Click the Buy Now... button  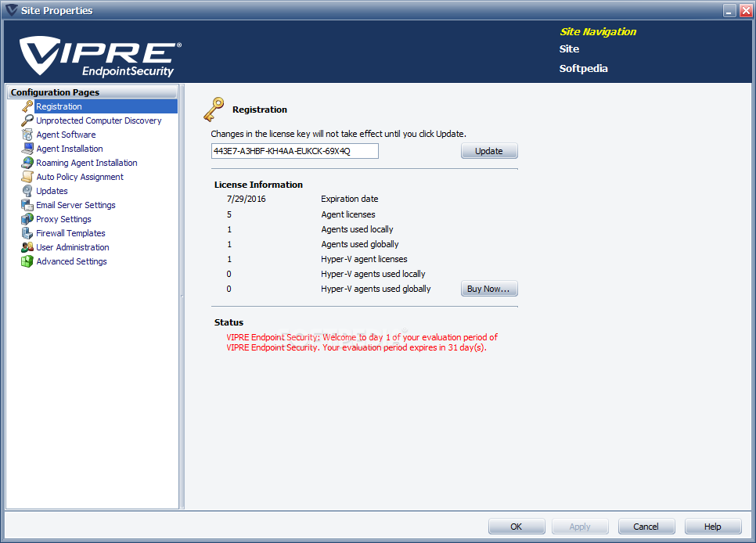pyautogui.click(x=489, y=289)
